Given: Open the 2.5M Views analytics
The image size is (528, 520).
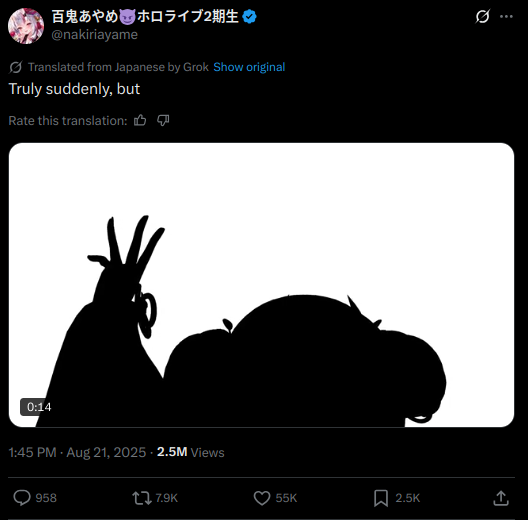Looking at the screenshot, I should point(191,452).
